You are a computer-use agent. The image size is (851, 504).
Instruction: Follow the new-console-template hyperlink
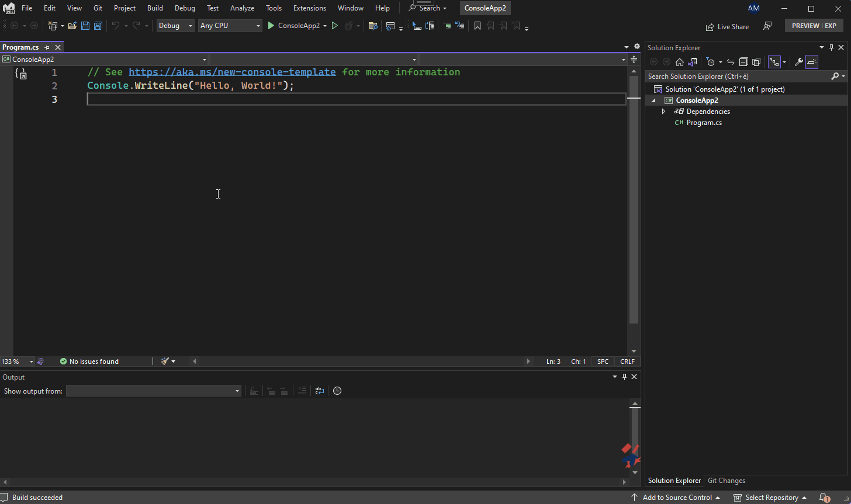(233, 72)
